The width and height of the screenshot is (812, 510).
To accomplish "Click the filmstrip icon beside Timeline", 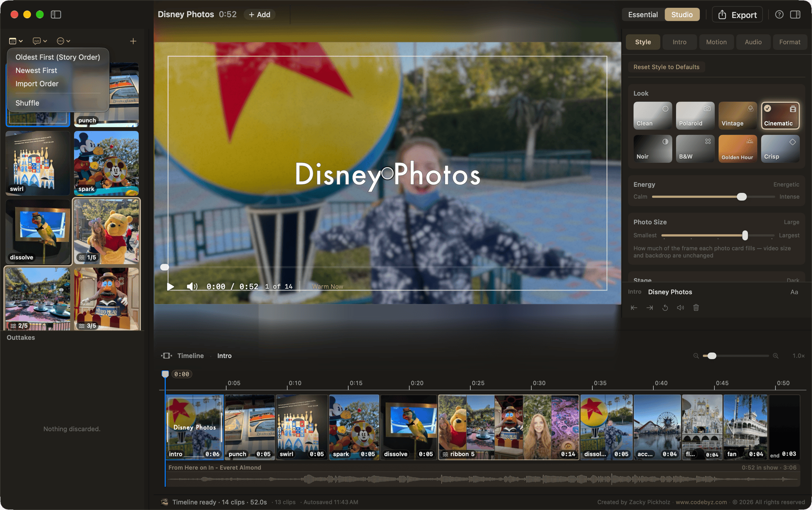I will (x=167, y=355).
